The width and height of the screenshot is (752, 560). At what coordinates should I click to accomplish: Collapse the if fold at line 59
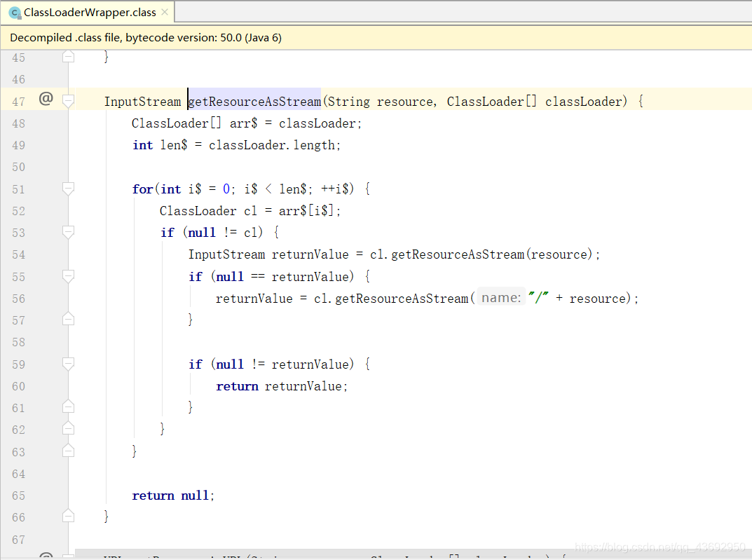tap(69, 364)
